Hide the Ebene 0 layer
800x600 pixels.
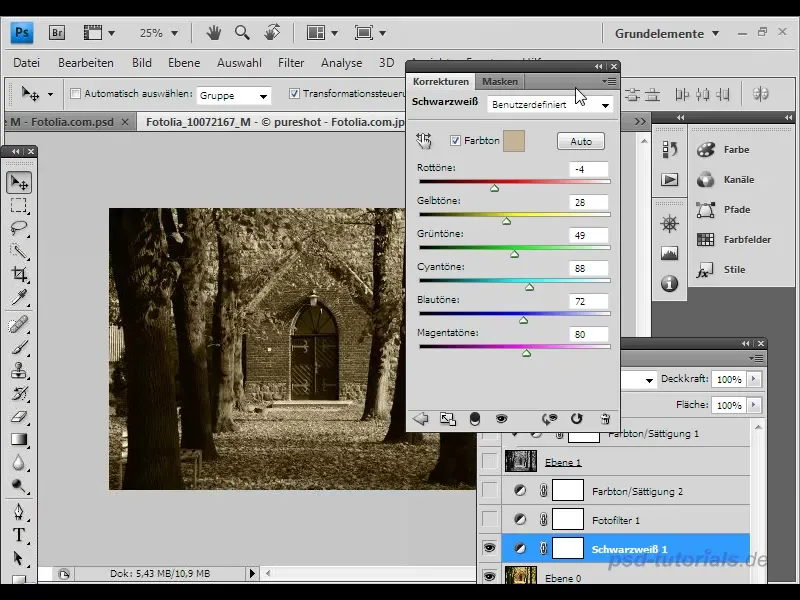[489, 577]
